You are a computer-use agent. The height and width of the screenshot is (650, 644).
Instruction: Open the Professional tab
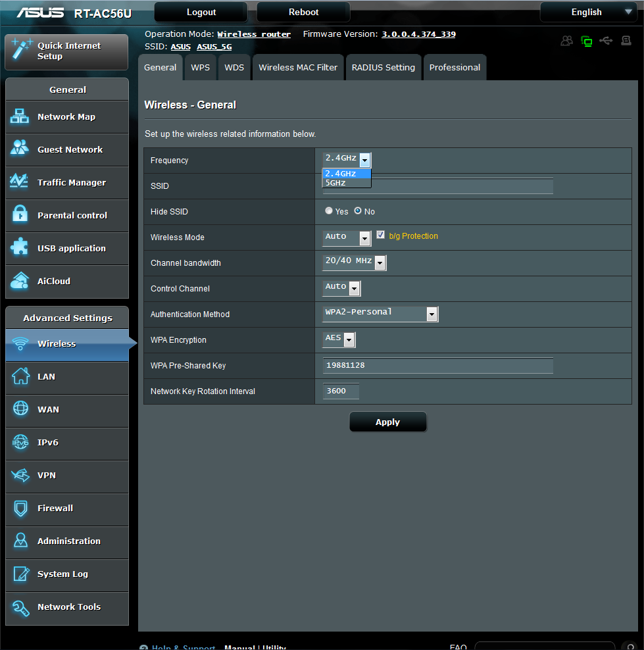(455, 67)
